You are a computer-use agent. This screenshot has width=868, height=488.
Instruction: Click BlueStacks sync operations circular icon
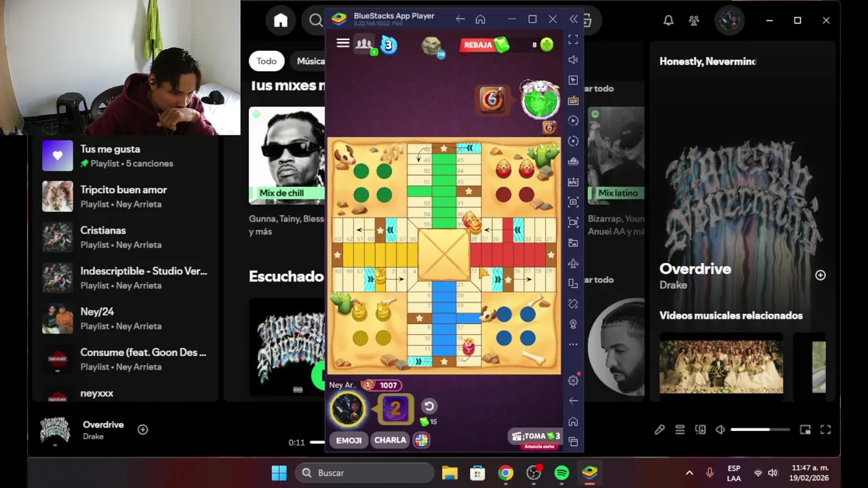pos(573,141)
